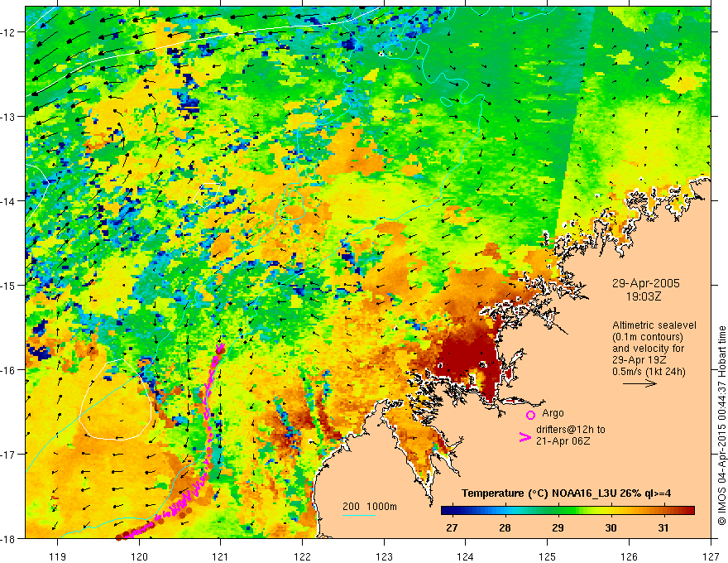Click longitude axis label 123
This screenshot has width=728, height=563.
[384, 556]
